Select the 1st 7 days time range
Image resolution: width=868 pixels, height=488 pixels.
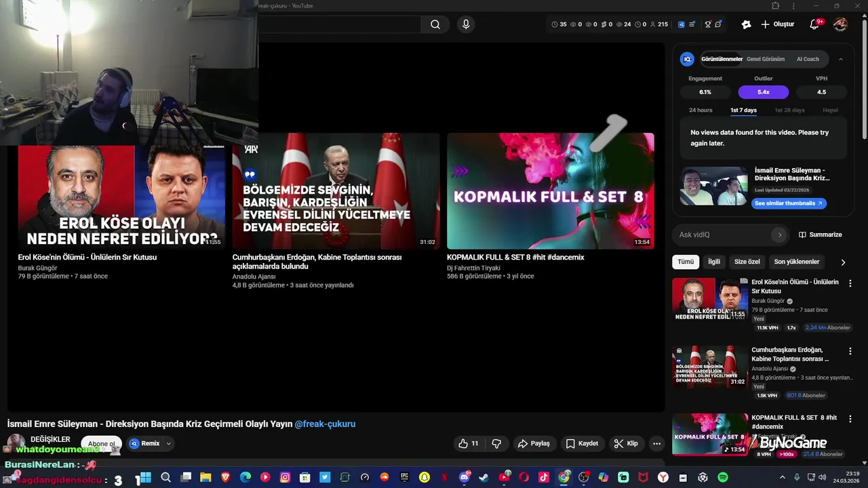pos(743,110)
